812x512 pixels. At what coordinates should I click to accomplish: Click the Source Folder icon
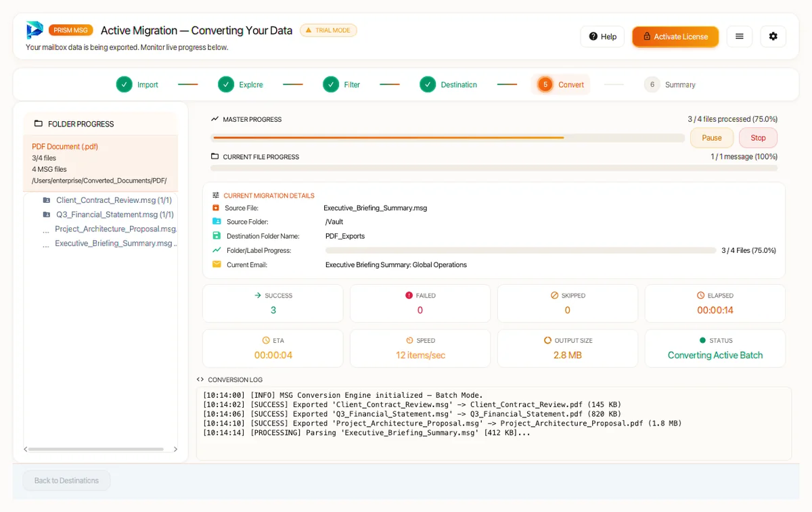coord(217,221)
